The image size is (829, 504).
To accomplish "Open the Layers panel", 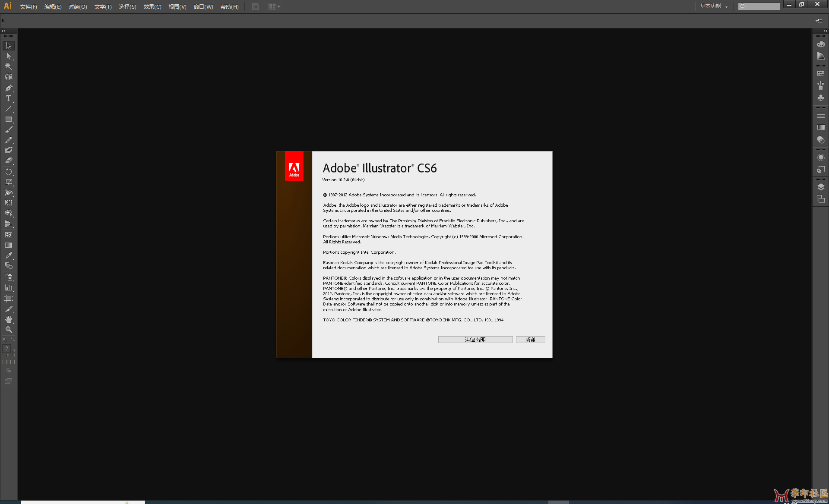I will (x=821, y=187).
